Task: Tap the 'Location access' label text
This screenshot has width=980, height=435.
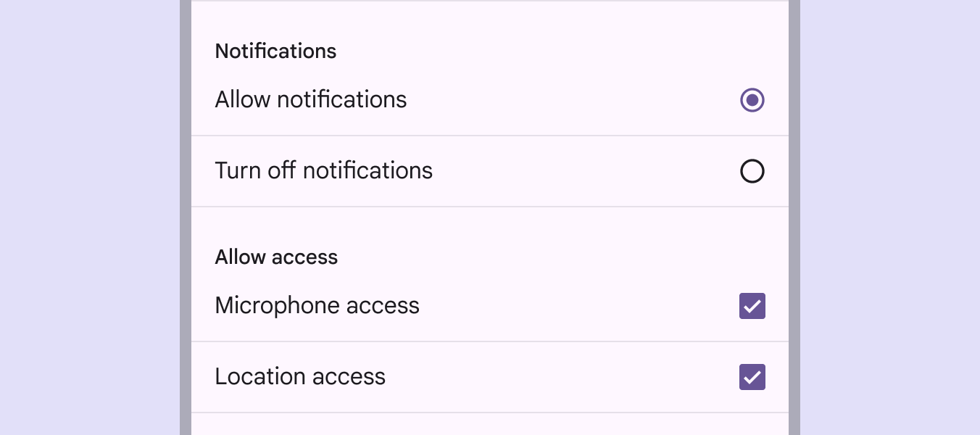Action: [300, 377]
